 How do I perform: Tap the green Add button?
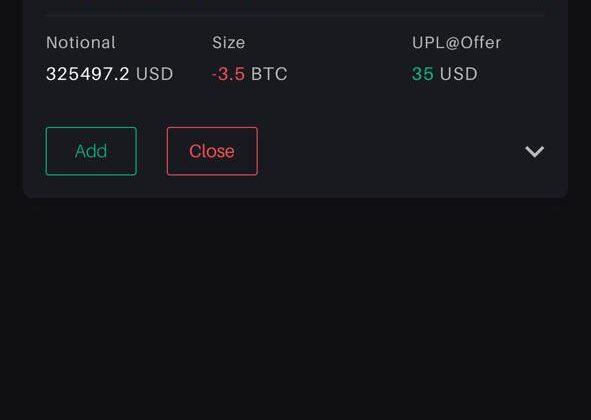(91, 151)
